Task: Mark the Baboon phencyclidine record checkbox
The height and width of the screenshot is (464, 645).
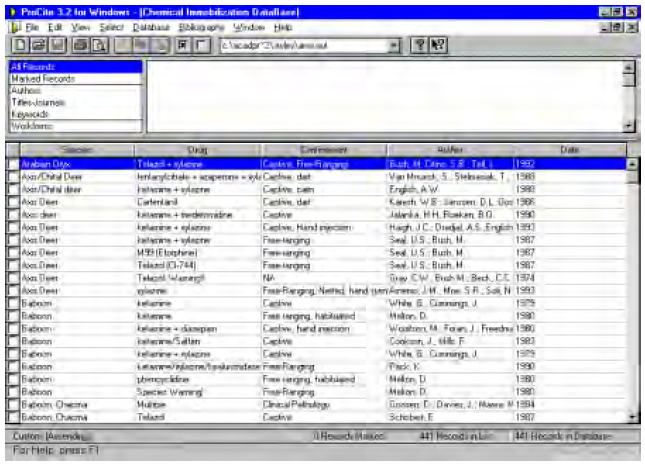Action: [x=13, y=379]
